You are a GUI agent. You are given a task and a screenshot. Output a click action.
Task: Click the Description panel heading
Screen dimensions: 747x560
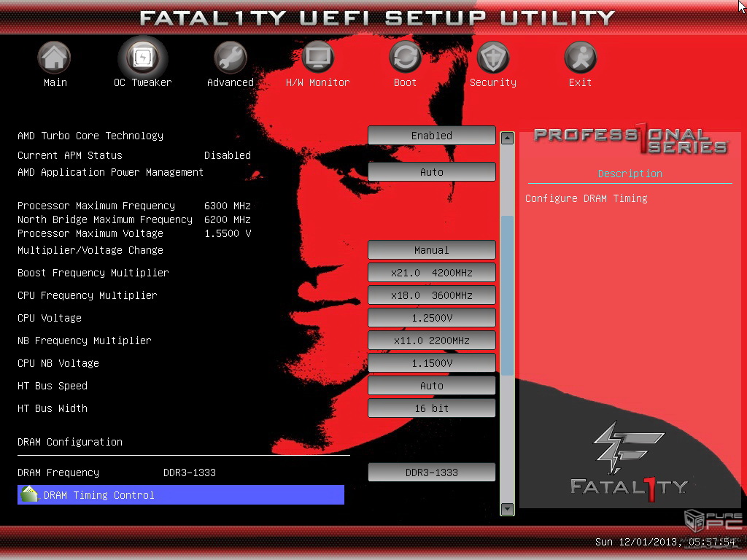coord(630,174)
